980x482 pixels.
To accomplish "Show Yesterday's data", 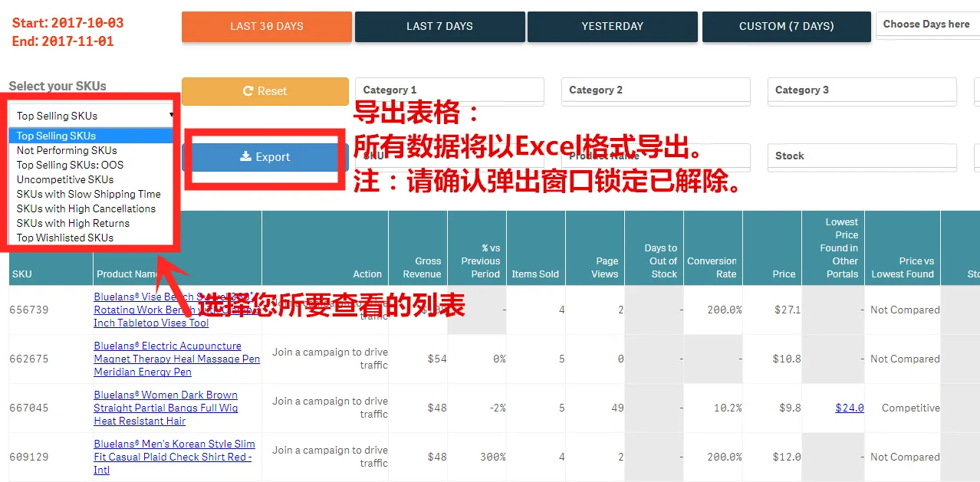I will tap(612, 26).
